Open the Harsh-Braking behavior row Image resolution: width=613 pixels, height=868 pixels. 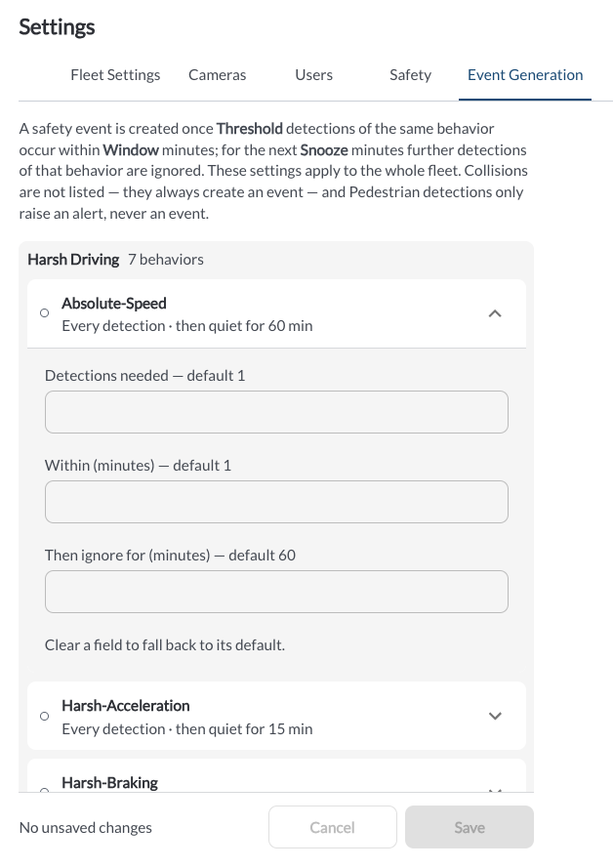(x=276, y=776)
